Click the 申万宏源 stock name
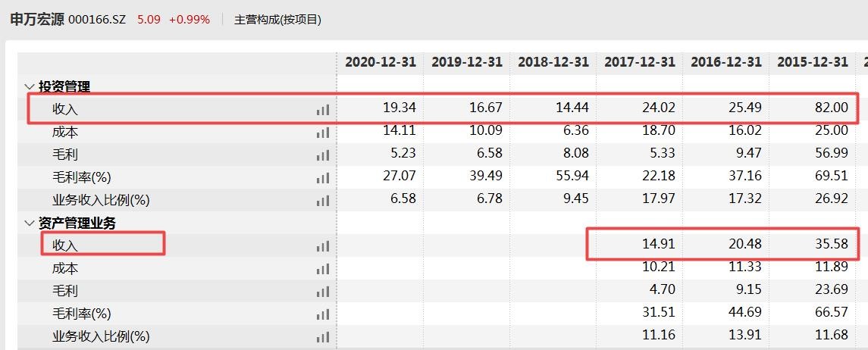The height and width of the screenshot is (350, 868). pos(37,20)
